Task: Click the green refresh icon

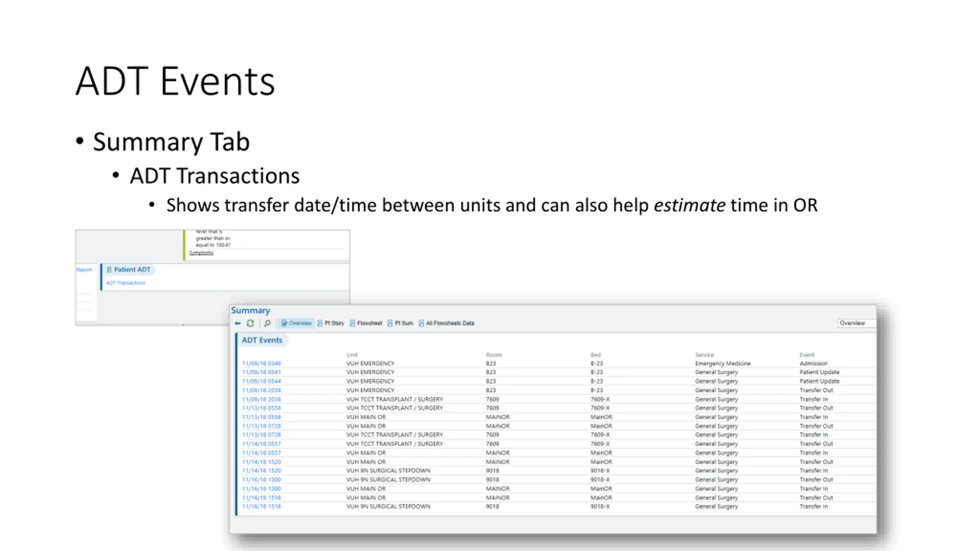Action: [250, 323]
